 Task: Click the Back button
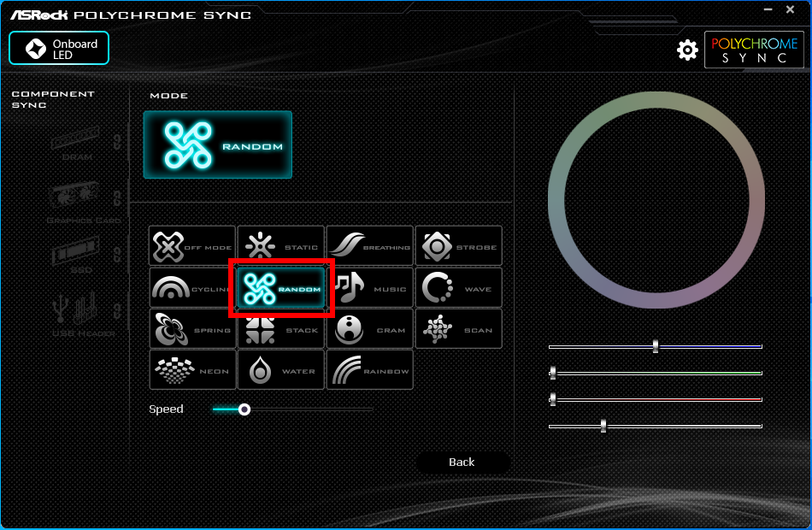pyautogui.click(x=462, y=462)
